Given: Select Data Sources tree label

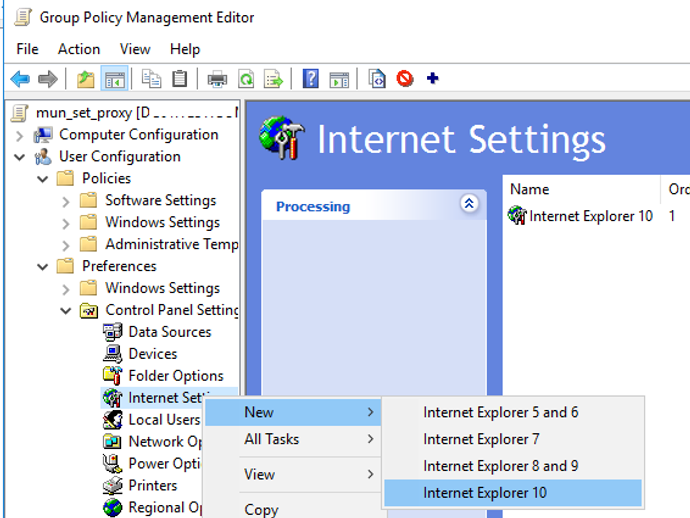Looking at the screenshot, I should (x=170, y=332).
